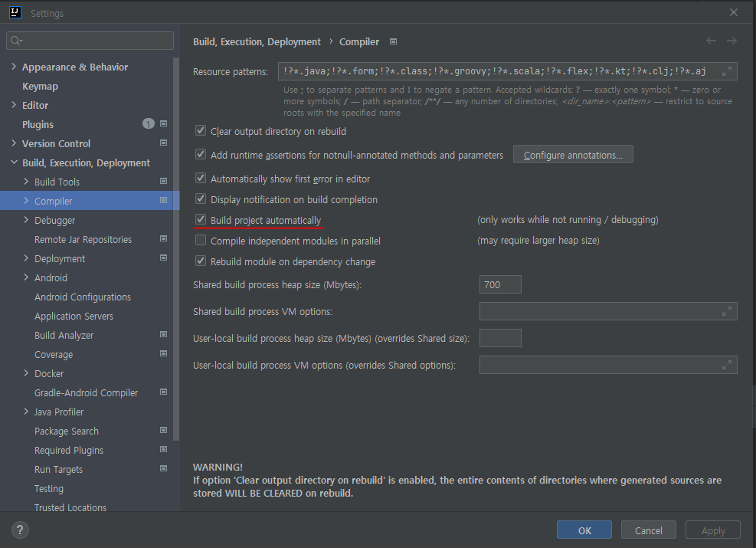Viewport: 756px width, 548px height.
Task: Click Configure annotations... button
Action: [573, 155]
